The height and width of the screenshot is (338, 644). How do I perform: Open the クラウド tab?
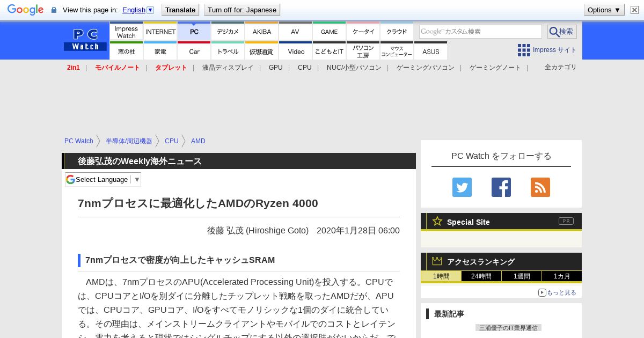click(397, 31)
